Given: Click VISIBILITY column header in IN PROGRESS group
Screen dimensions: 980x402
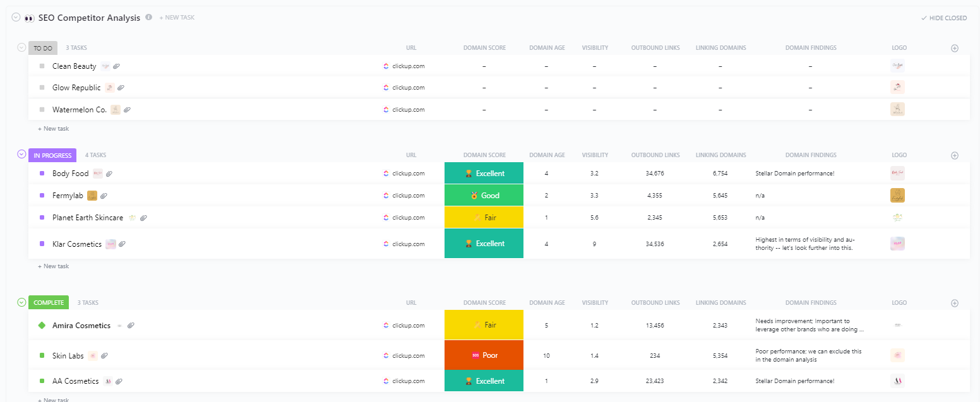Looking at the screenshot, I should pyautogui.click(x=595, y=155).
